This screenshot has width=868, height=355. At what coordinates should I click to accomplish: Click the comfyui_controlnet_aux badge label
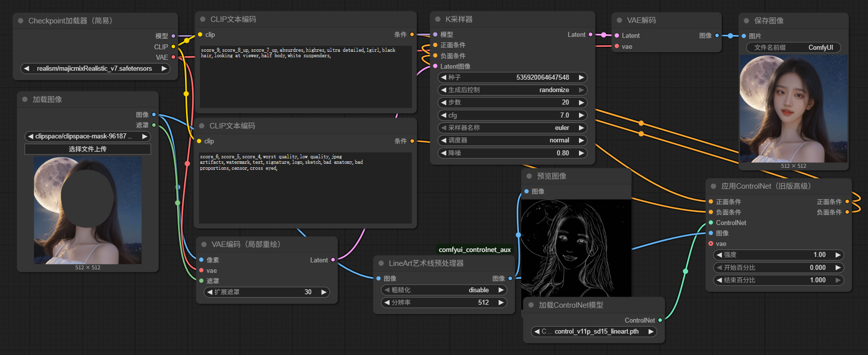[x=475, y=249]
